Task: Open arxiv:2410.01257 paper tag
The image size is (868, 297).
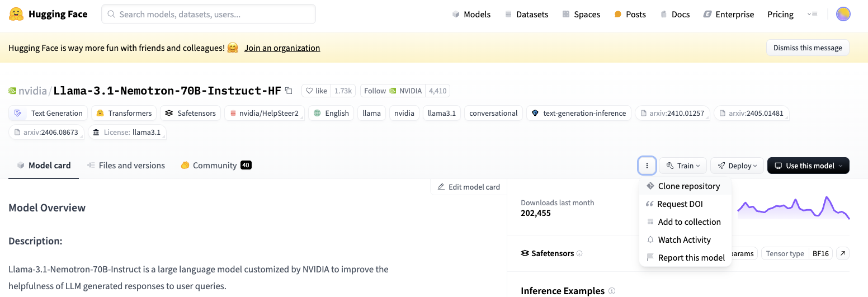Action: coord(672,113)
